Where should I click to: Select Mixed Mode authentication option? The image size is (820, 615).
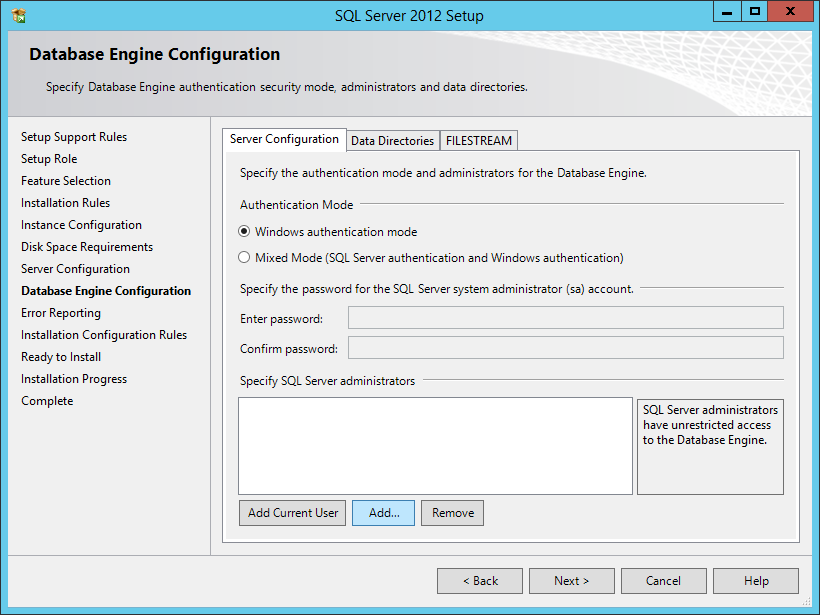coord(430,258)
